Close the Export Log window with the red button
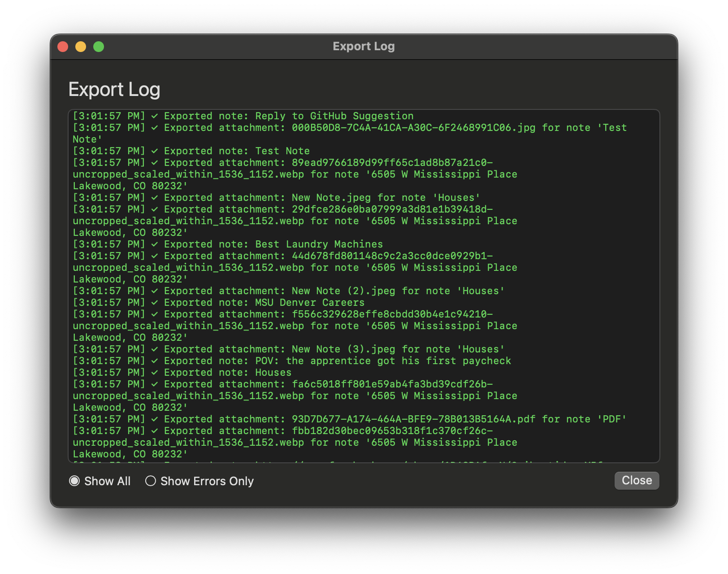This screenshot has width=728, height=574. 63,47
